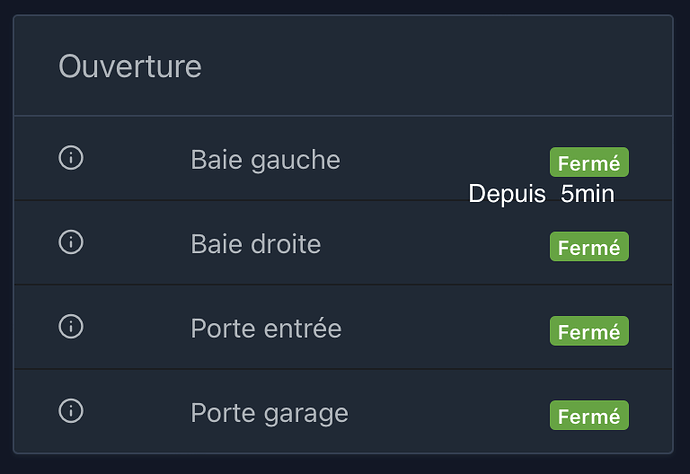690x474 pixels.
Task: Select the Baie droite list row
Action: point(400,243)
